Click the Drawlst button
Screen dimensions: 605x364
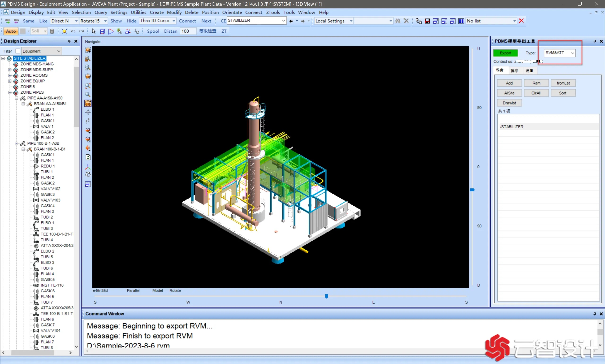pos(509,103)
